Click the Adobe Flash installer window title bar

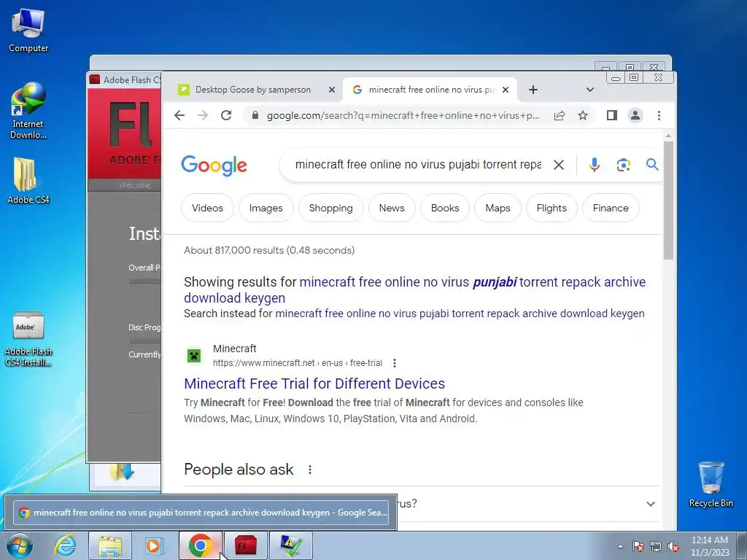[125, 80]
